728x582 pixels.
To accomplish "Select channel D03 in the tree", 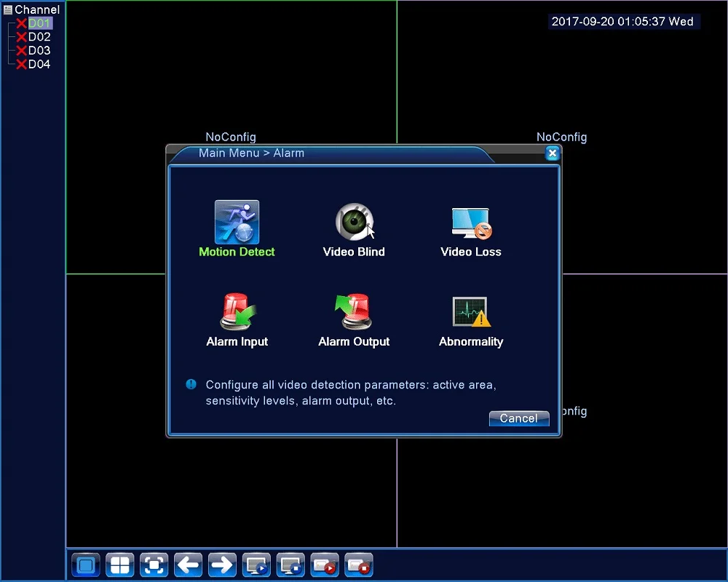I will 39,50.
